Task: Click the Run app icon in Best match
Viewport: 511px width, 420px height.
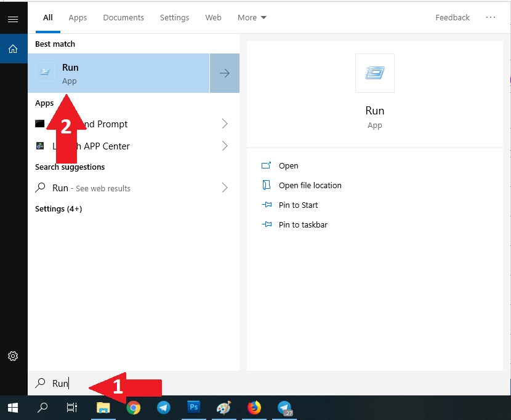Action: coord(45,71)
